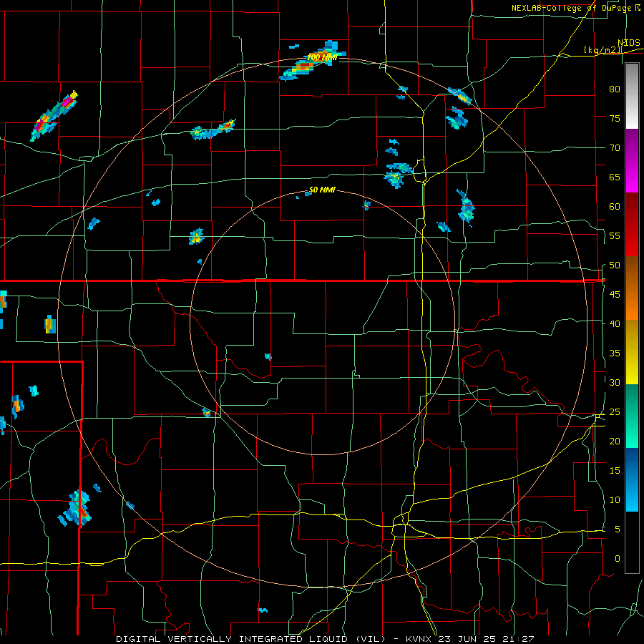This screenshot has height=644, width=644.
Task: Select the green segment of the color bar
Action: coord(632,416)
